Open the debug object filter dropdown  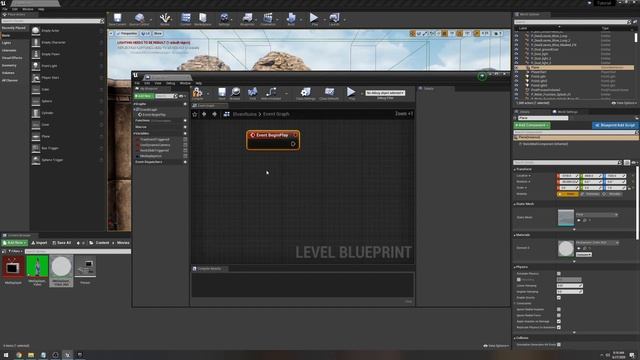[385, 93]
